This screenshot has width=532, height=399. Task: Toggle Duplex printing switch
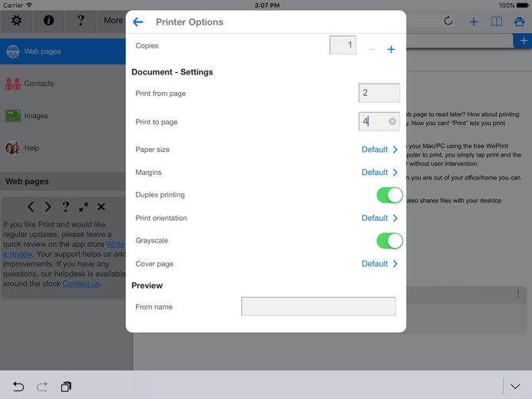[389, 195]
